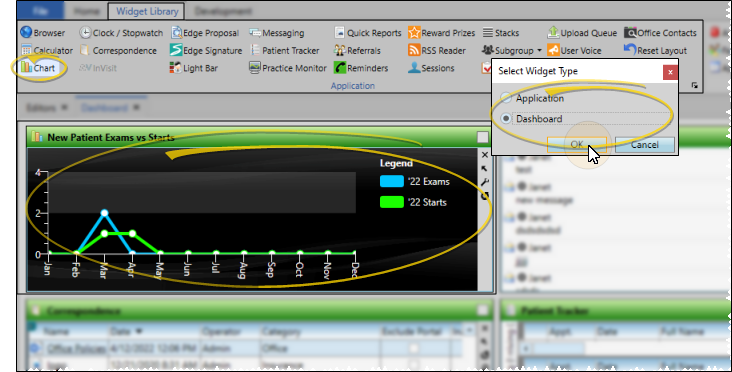Expand the Subgroup dropdown arrow
This screenshot has width=732, height=372.
tap(539, 50)
